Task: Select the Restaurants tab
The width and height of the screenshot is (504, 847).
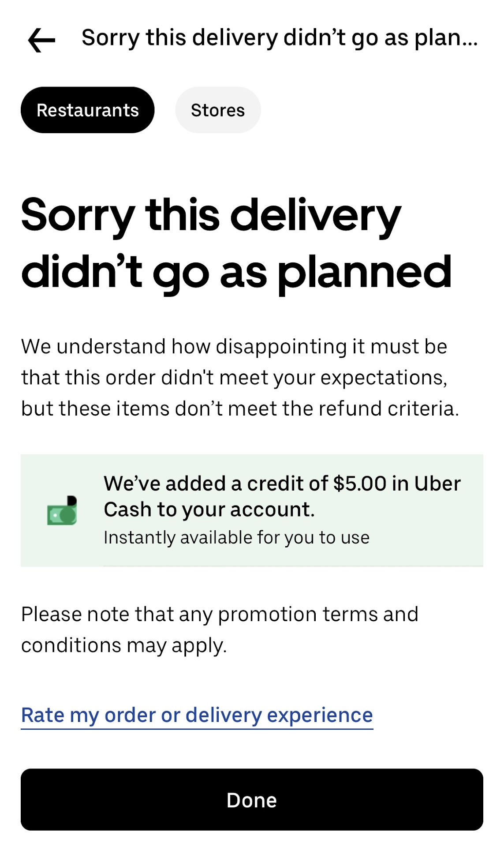Action: (x=87, y=110)
